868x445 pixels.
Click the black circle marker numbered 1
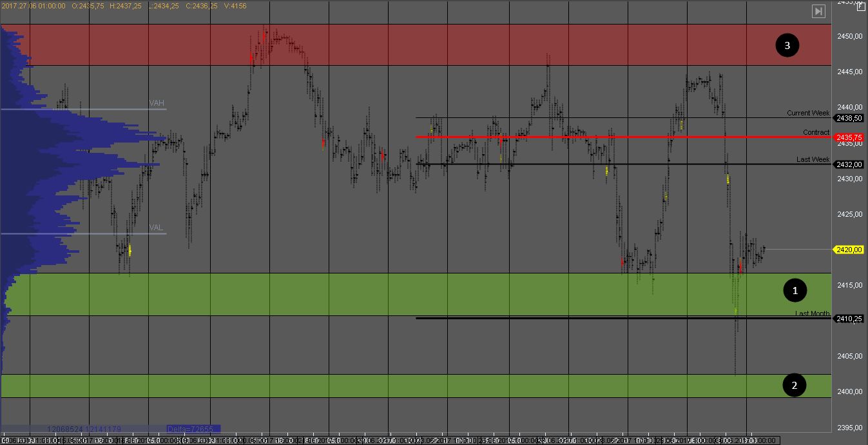click(x=795, y=291)
